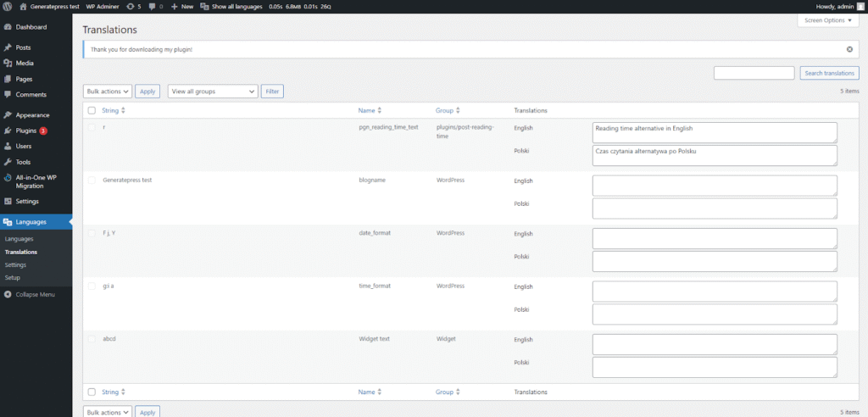Screen dimensions: 868x417
Task: Open the updates icon in admin bar
Action: click(131, 6)
